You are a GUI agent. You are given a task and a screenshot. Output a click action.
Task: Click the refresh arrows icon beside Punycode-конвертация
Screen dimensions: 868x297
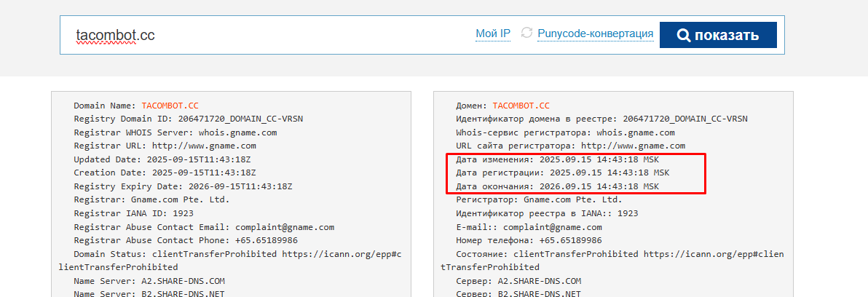[526, 34]
